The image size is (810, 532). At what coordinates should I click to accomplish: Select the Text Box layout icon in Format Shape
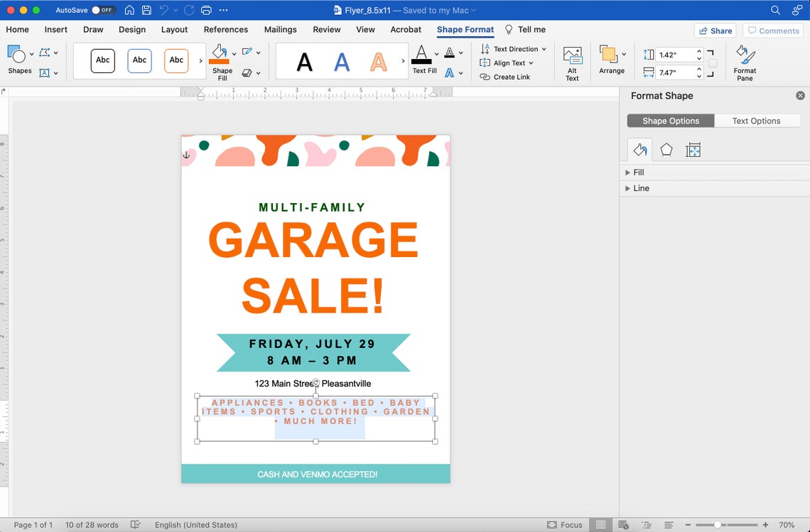pyautogui.click(x=693, y=149)
